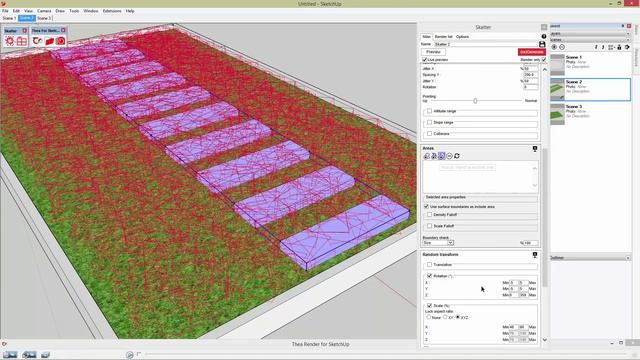This screenshot has width=640, height=360.
Task: Toggle the Scale (%) checkbox
Action: click(x=429, y=305)
